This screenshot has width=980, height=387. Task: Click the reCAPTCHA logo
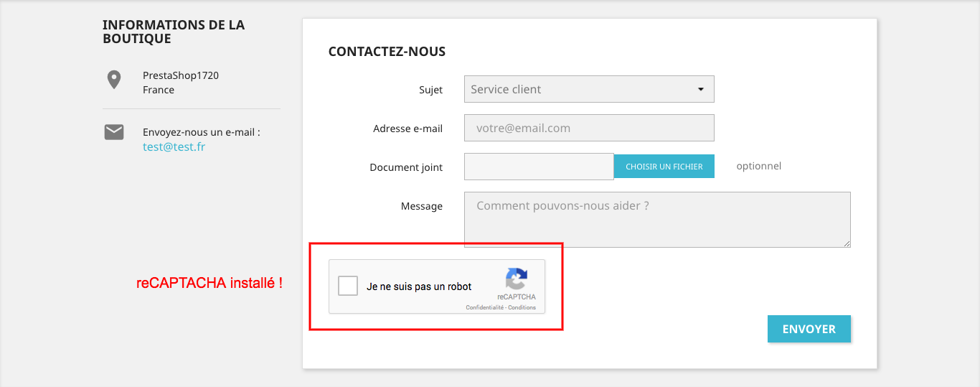tap(517, 279)
